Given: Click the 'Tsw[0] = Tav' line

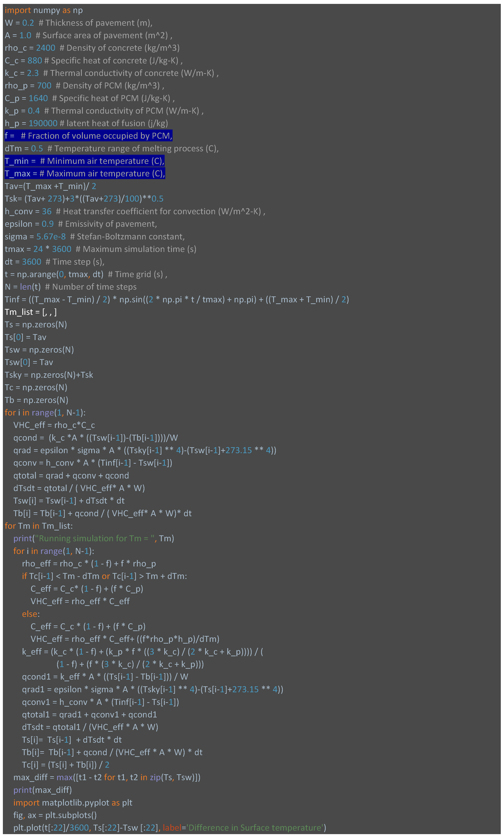Looking at the screenshot, I should pyautogui.click(x=29, y=362).
